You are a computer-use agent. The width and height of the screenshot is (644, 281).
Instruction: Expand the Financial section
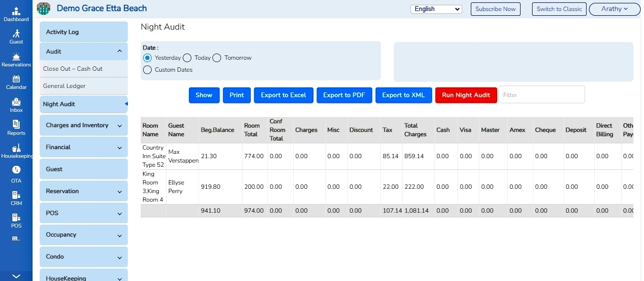84,147
